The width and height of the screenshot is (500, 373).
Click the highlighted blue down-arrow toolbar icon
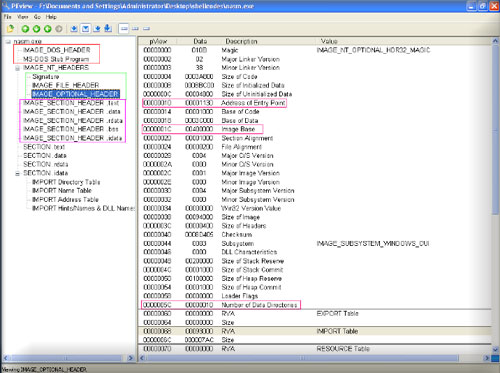(x=86, y=29)
